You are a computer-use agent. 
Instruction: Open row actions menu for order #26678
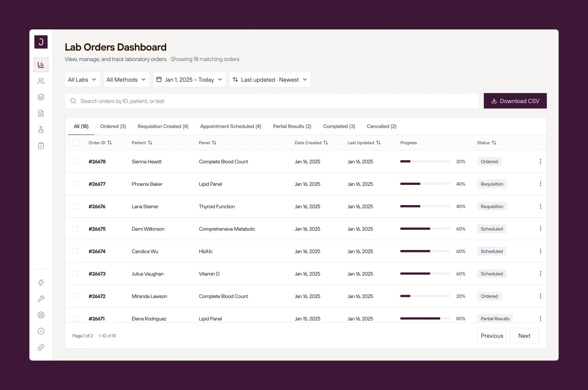[x=541, y=161]
